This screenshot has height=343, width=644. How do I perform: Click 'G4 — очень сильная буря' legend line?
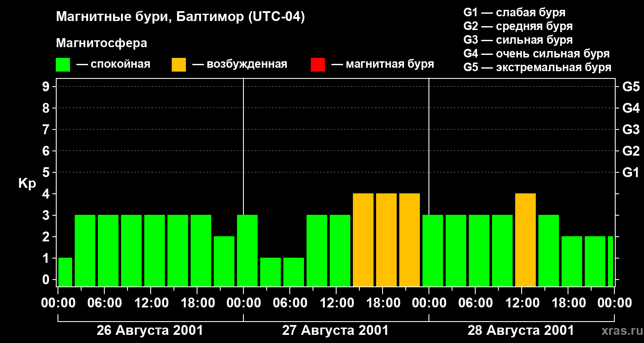click(x=536, y=54)
